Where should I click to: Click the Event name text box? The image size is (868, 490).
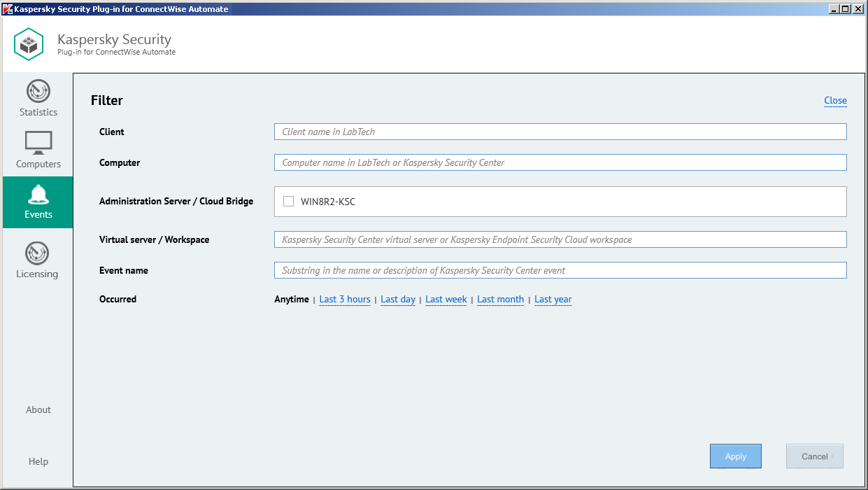[x=560, y=270]
